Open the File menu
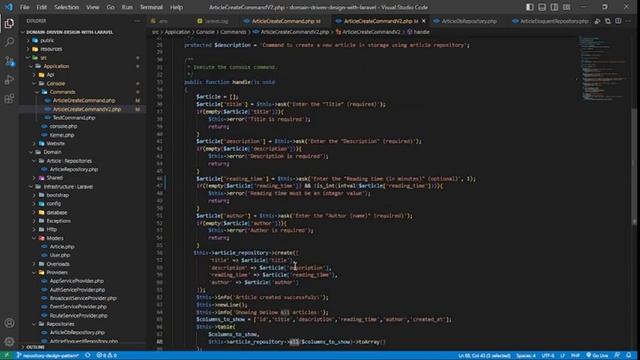The image size is (640, 360). (24, 7)
